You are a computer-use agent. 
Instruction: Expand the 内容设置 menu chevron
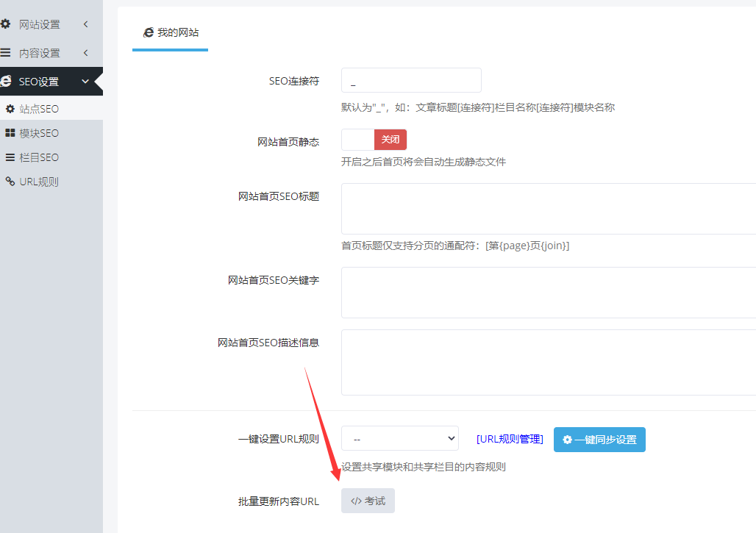click(86, 52)
